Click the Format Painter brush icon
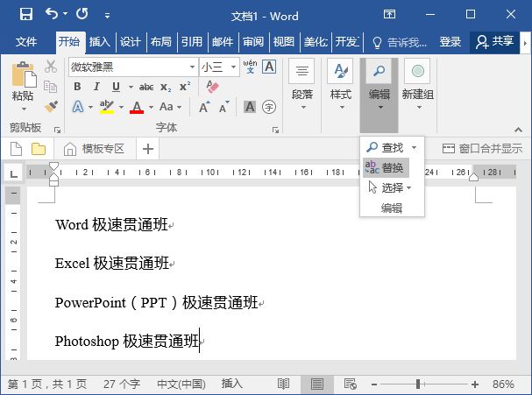This screenshot has width=532, height=395. [x=50, y=106]
